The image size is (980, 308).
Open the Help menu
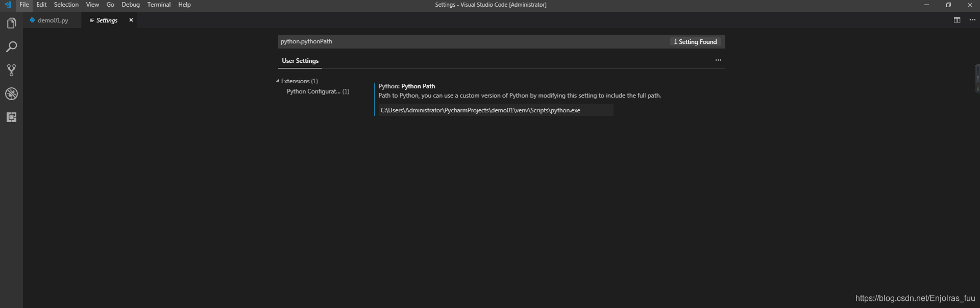[x=184, y=5]
